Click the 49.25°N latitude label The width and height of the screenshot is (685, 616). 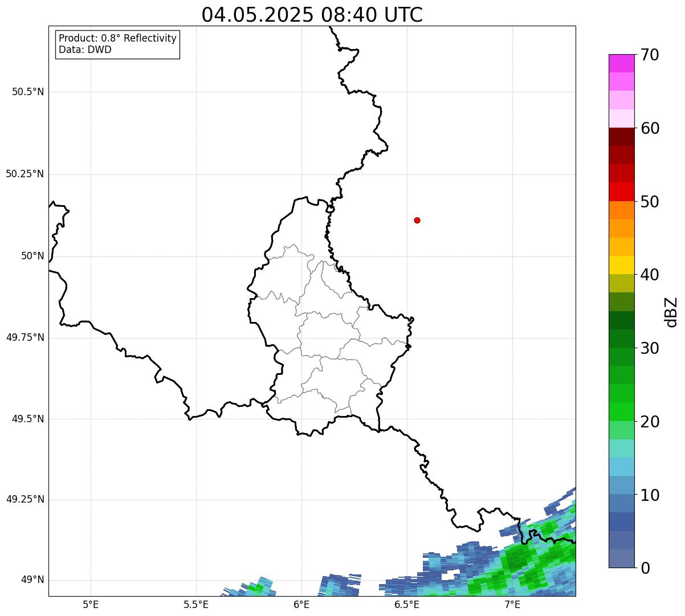(x=25, y=499)
